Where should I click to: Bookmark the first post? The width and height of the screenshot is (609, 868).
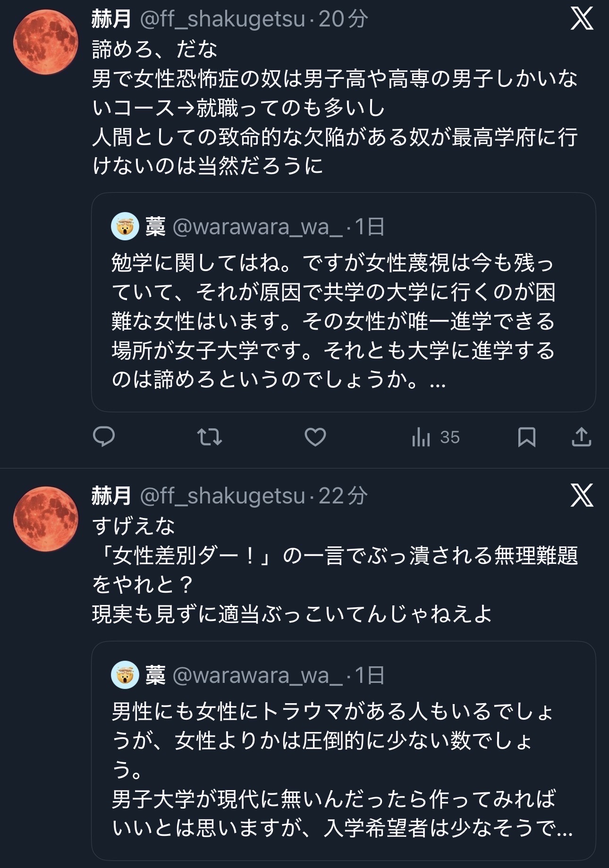tap(526, 437)
